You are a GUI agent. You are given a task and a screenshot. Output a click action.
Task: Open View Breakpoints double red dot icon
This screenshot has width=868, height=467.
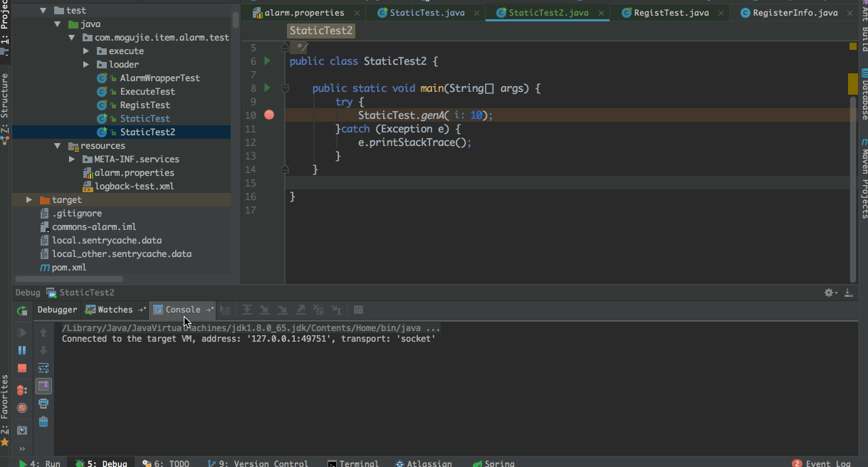[22, 390]
